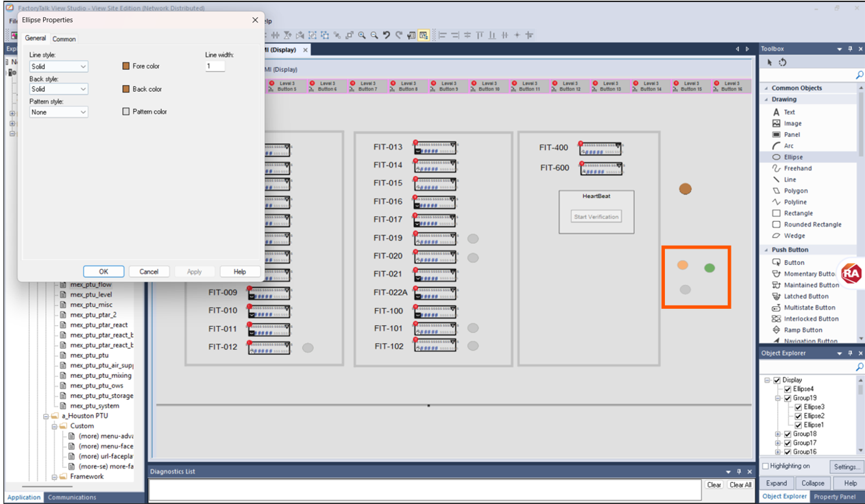The image size is (865, 504).
Task: Click the Expand button in Object Explorer
Action: tap(777, 483)
